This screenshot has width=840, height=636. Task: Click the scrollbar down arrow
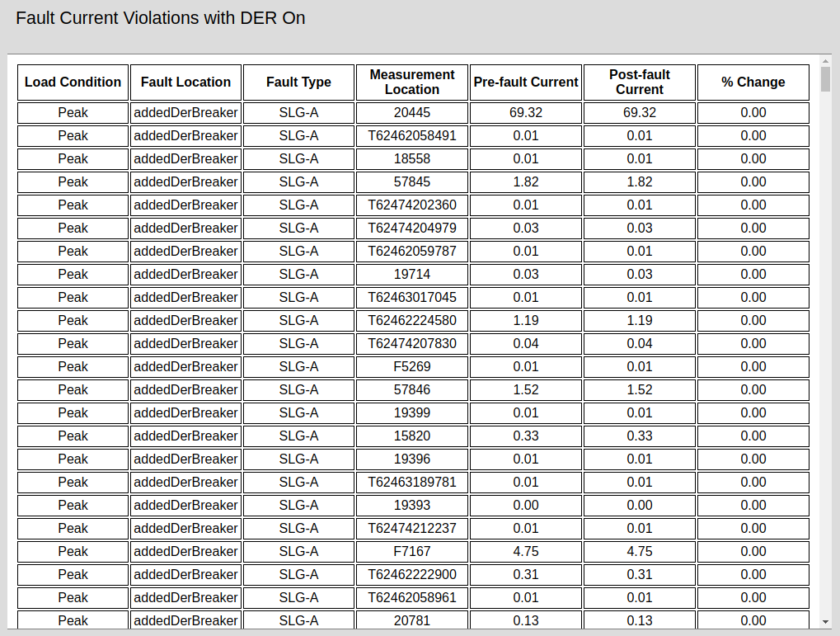point(825,622)
